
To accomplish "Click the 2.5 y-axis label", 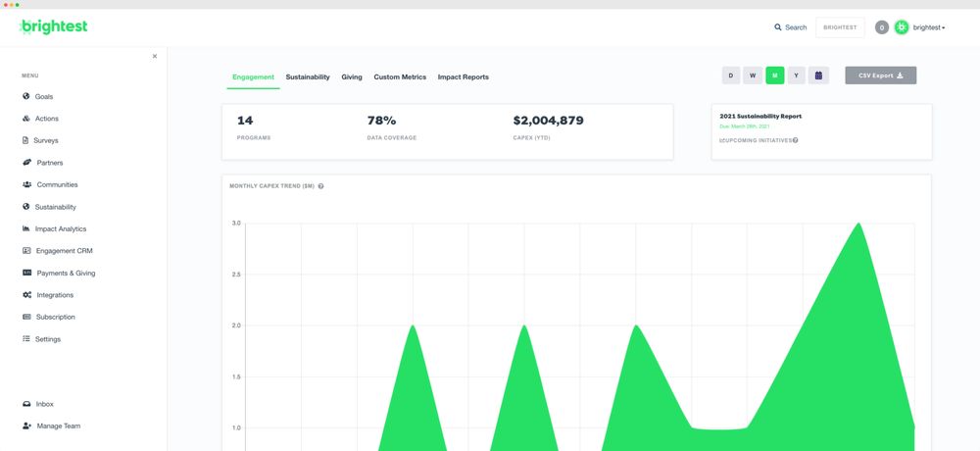I will pyautogui.click(x=236, y=275).
